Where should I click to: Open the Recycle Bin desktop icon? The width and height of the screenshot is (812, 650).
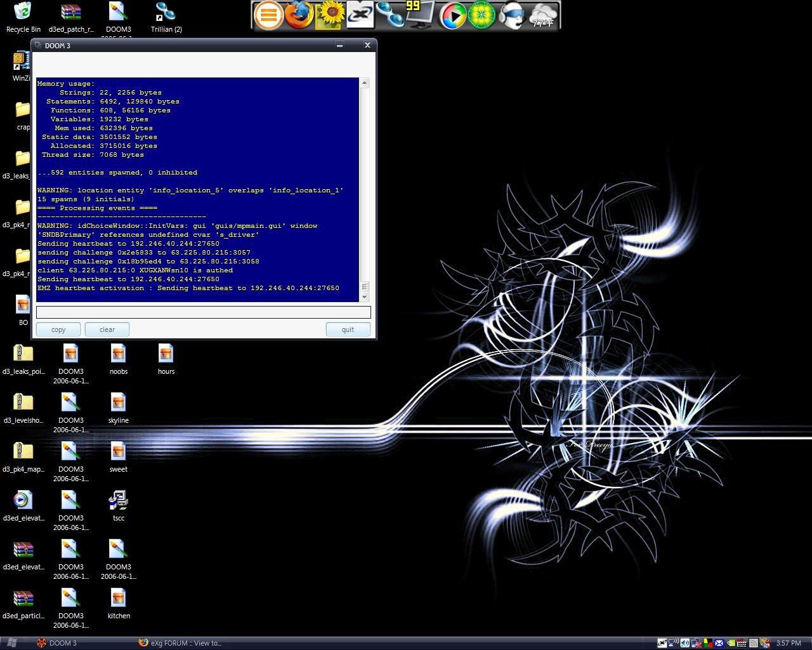click(x=23, y=18)
